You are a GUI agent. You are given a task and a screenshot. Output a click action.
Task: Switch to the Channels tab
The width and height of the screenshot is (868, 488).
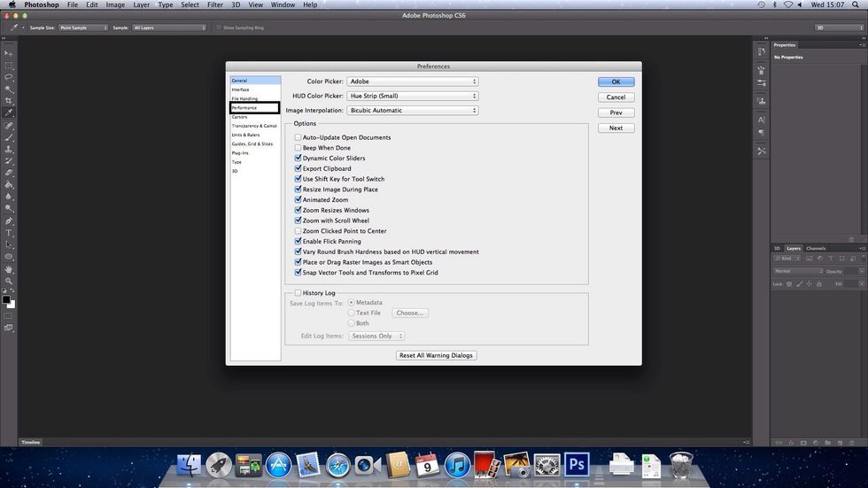tap(816, 248)
